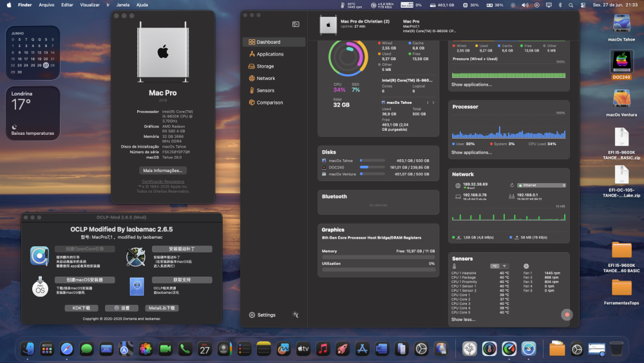Click the graphics Memory usage bar

(x=378, y=257)
